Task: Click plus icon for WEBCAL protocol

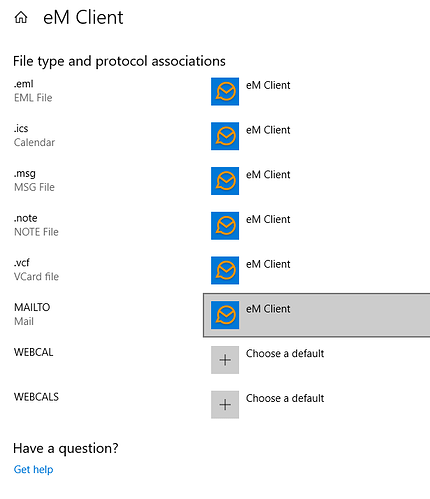Action: click(225, 360)
